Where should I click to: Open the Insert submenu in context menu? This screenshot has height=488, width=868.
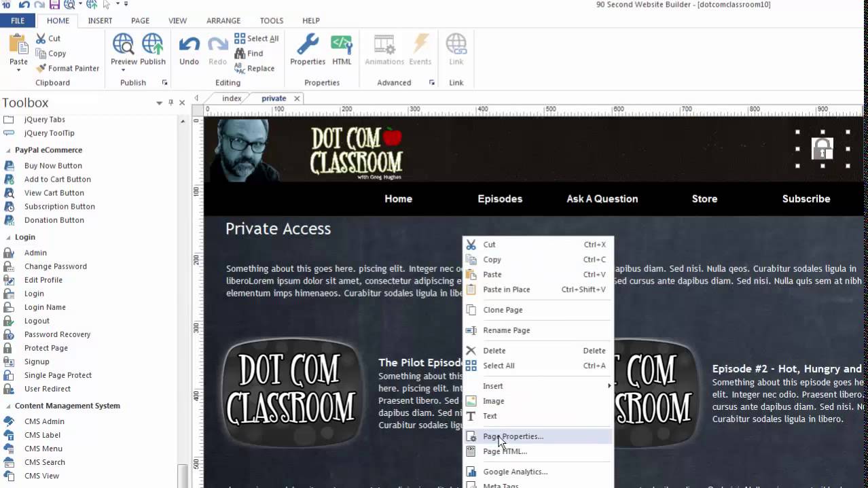538,386
